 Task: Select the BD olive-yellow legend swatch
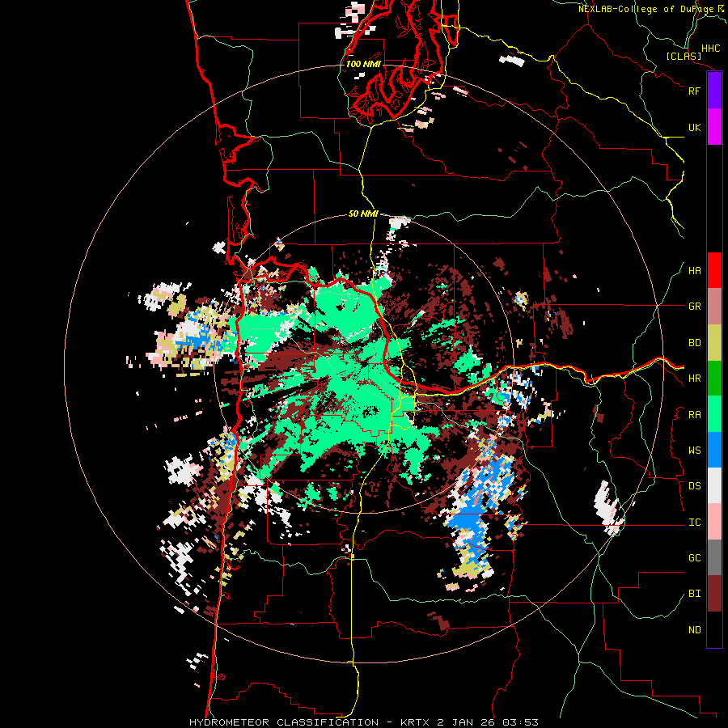click(714, 343)
